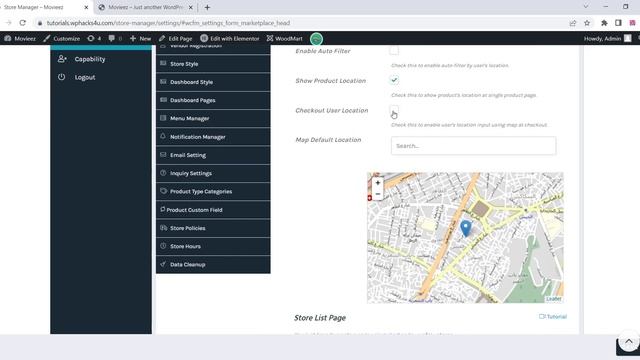The height and width of the screenshot is (360, 640).
Task: Click the Data Cleanup icon
Action: pyautogui.click(x=163, y=264)
